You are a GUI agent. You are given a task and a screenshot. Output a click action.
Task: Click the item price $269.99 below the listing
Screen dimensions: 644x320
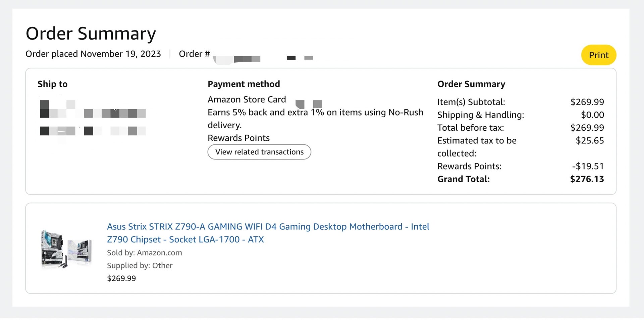tap(121, 278)
